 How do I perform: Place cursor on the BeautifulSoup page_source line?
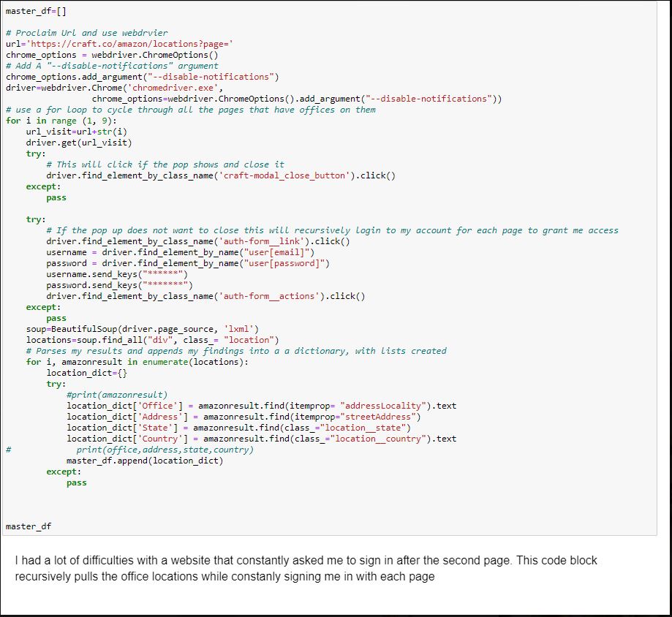pyautogui.click(x=143, y=329)
